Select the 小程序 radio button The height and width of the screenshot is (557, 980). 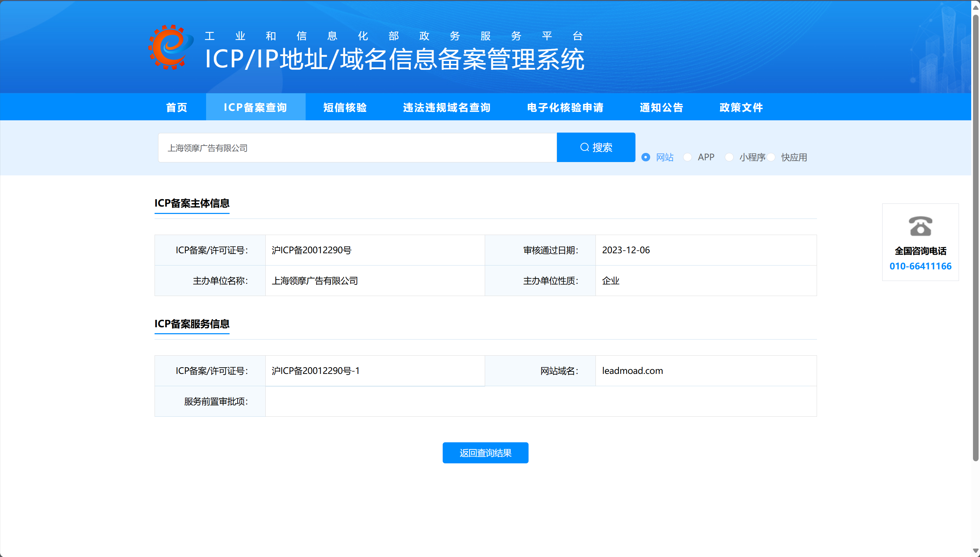(729, 157)
